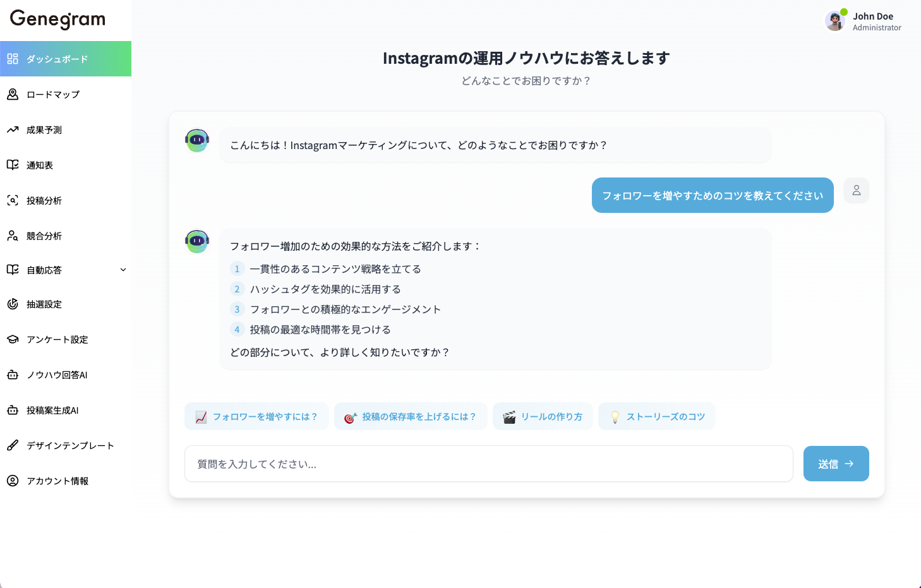Viewport: 921px width, 588px height.
Task: Open 成果予測 via the trend chart icon
Action: coord(13,129)
